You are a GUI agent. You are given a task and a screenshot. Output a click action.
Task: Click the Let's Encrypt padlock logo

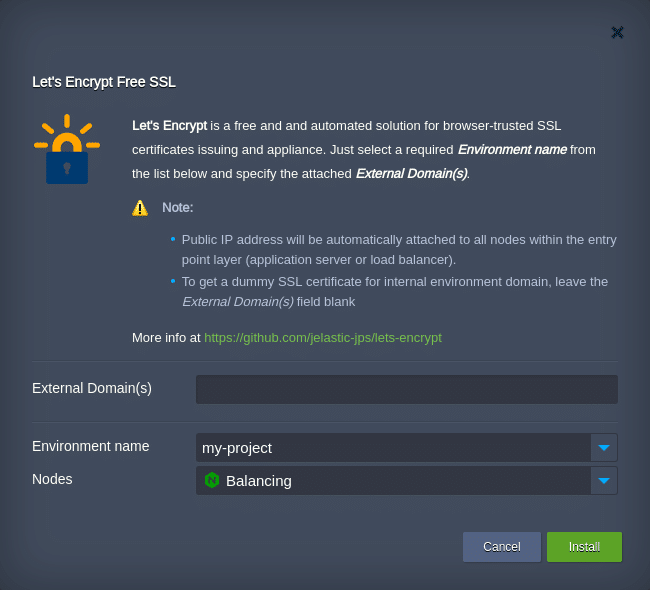[67, 149]
